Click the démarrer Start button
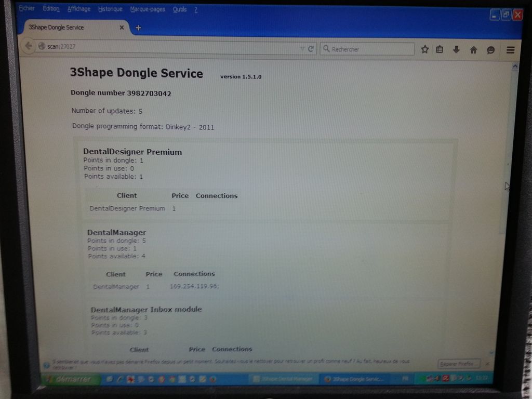The width and height of the screenshot is (532, 399). coord(71,379)
